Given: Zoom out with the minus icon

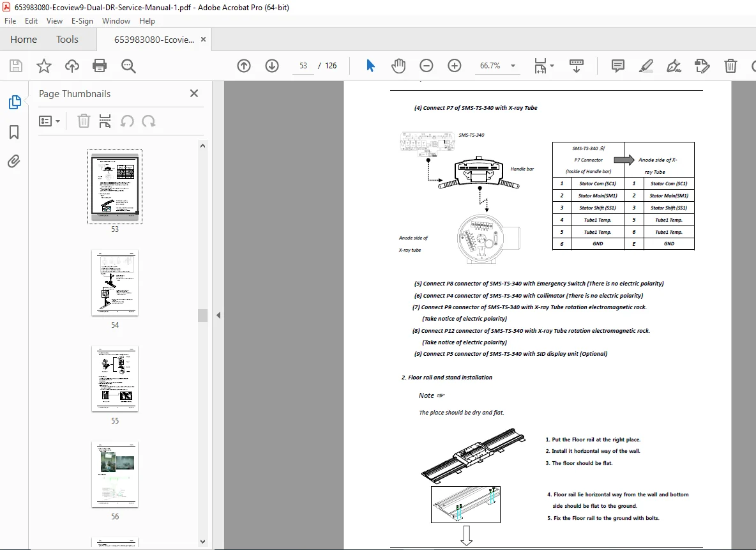Looking at the screenshot, I should tap(427, 66).
